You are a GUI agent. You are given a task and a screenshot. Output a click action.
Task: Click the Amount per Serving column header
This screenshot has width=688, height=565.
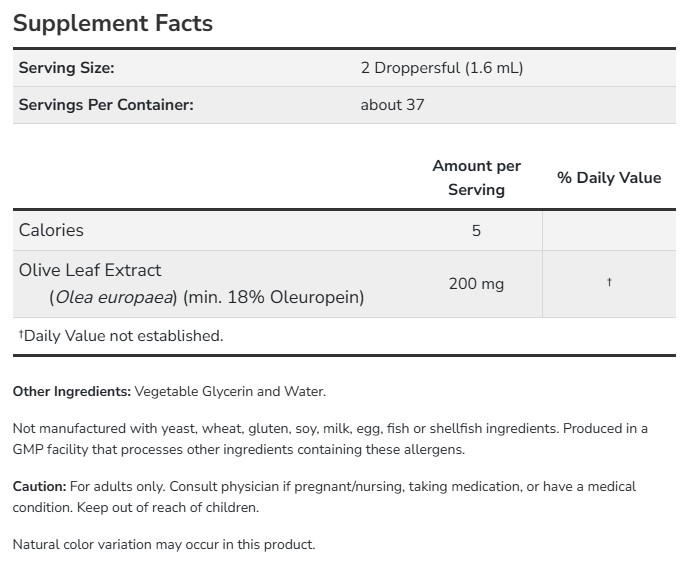[x=476, y=177]
